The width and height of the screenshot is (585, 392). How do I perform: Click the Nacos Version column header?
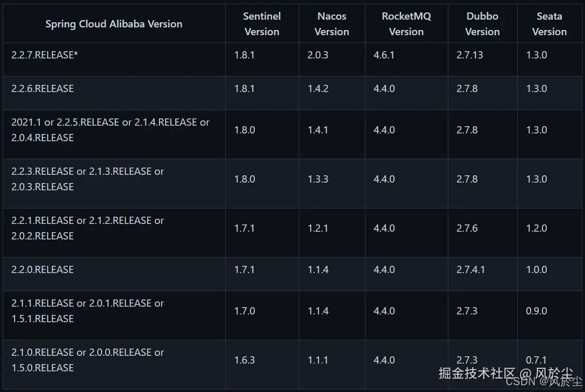click(332, 24)
